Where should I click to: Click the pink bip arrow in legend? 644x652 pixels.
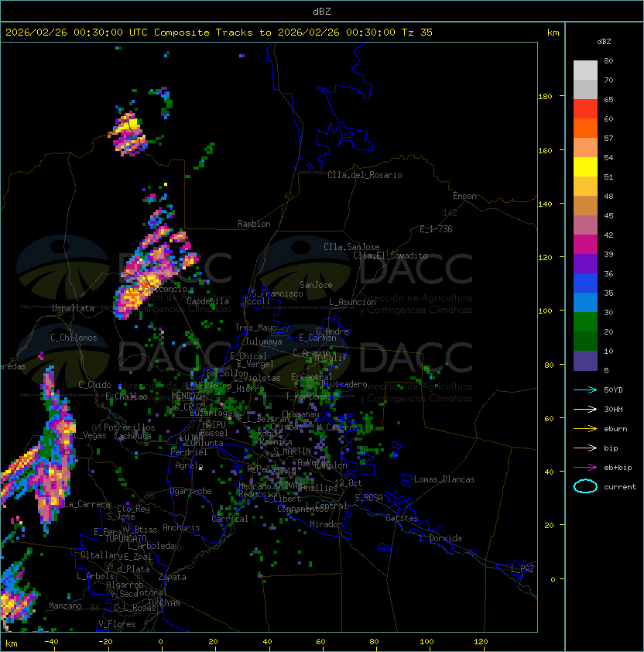pyautogui.click(x=585, y=448)
